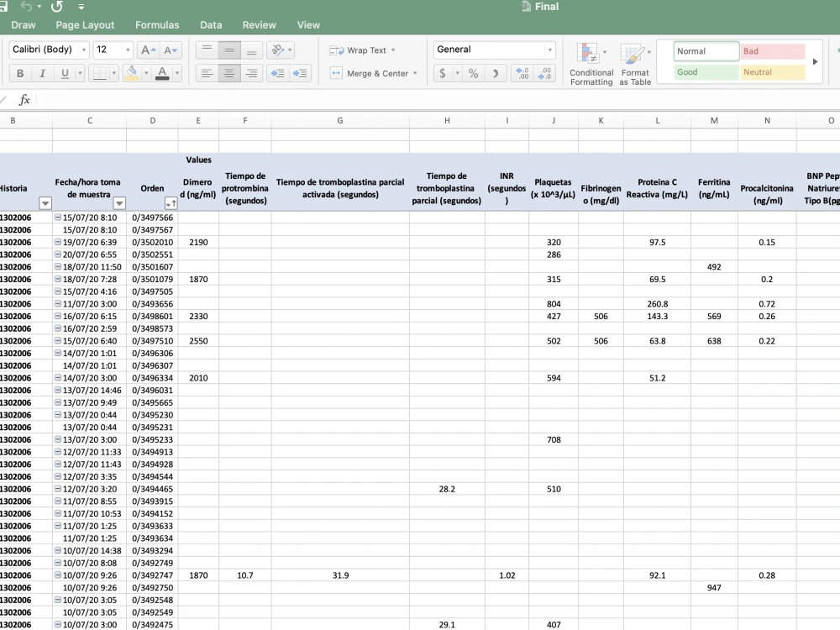Select column G header

click(340, 120)
